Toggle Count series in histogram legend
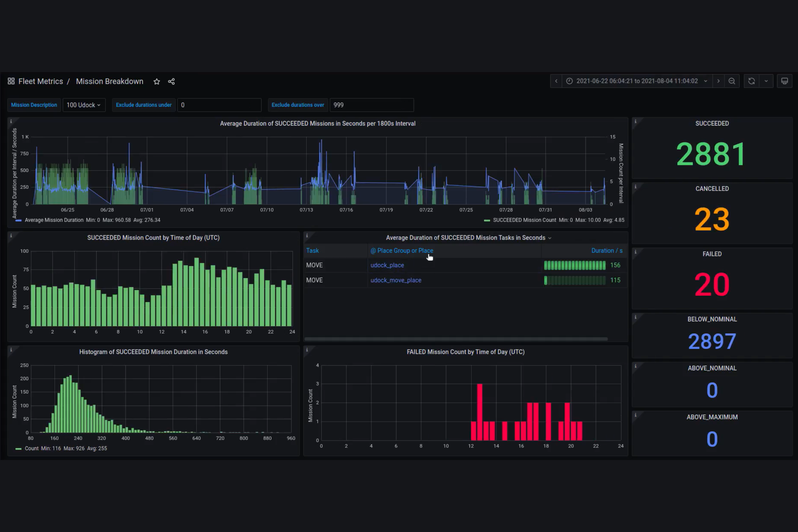Screen dimensions: 798x532 pyautogui.click(x=31, y=448)
